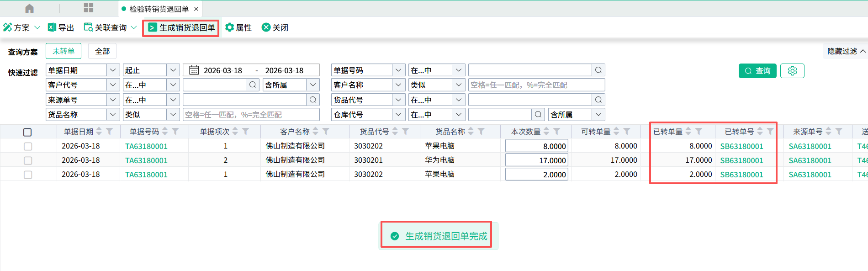Image resolution: width=868 pixels, height=271 pixels.
Task: Open the calendar icon for date range
Action: point(194,70)
